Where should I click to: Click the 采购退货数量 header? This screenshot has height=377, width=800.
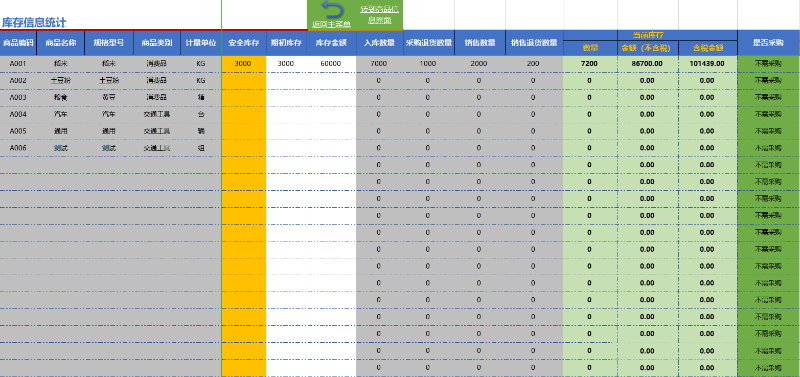coord(429,43)
